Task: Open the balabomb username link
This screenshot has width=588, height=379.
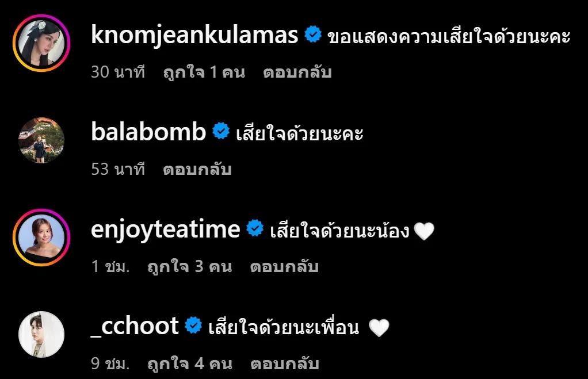Action: (148, 132)
